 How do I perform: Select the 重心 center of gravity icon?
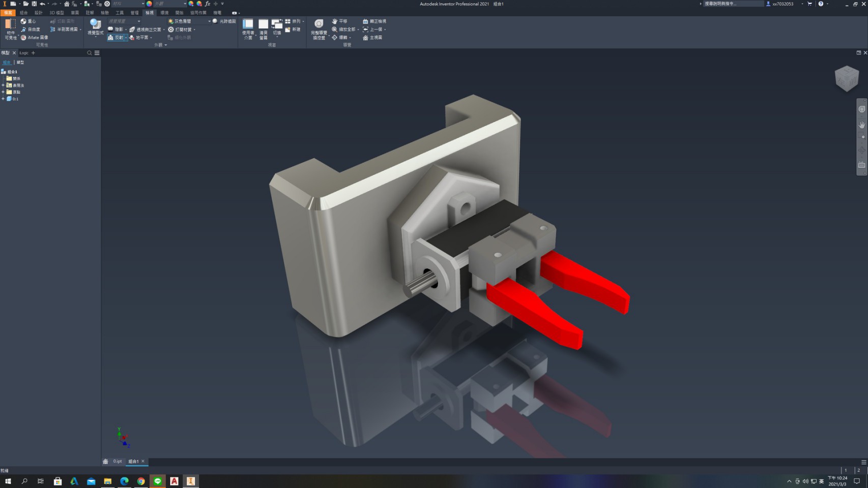coord(28,21)
